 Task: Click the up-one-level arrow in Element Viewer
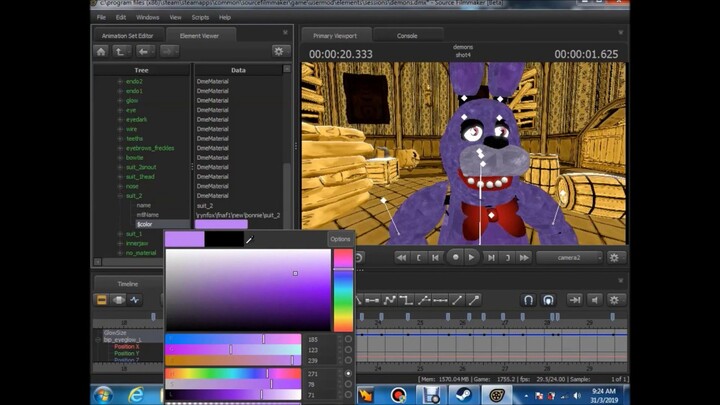pyautogui.click(x=122, y=51)
